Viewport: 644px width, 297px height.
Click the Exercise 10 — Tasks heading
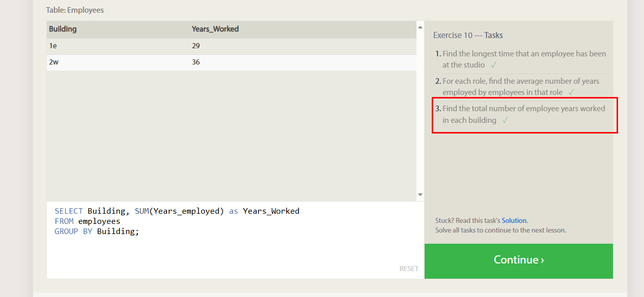(x=468, y=35)
